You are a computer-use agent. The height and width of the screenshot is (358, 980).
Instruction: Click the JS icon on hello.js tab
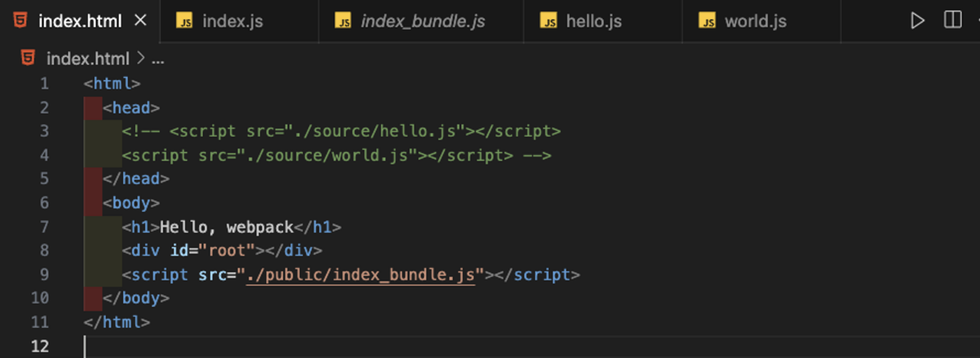pos(548,21)
